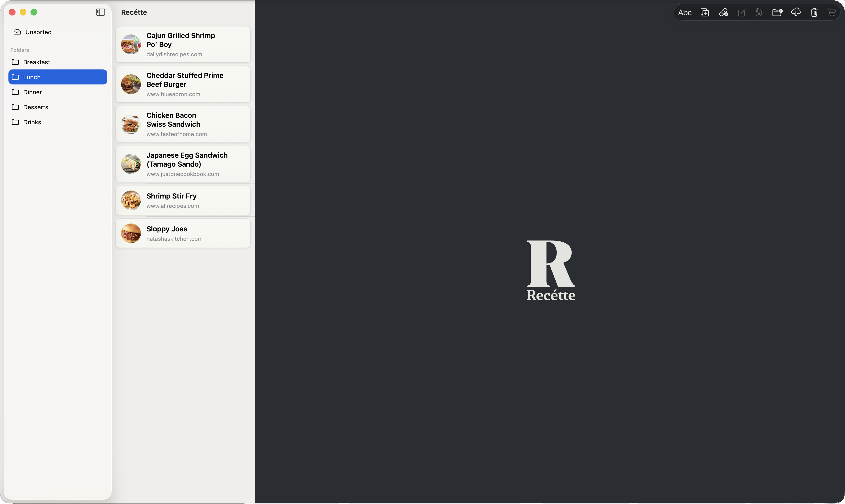Viewport: 845px width, 504px height.
Task: Click the trash delete icon
Action: [814, 13]
